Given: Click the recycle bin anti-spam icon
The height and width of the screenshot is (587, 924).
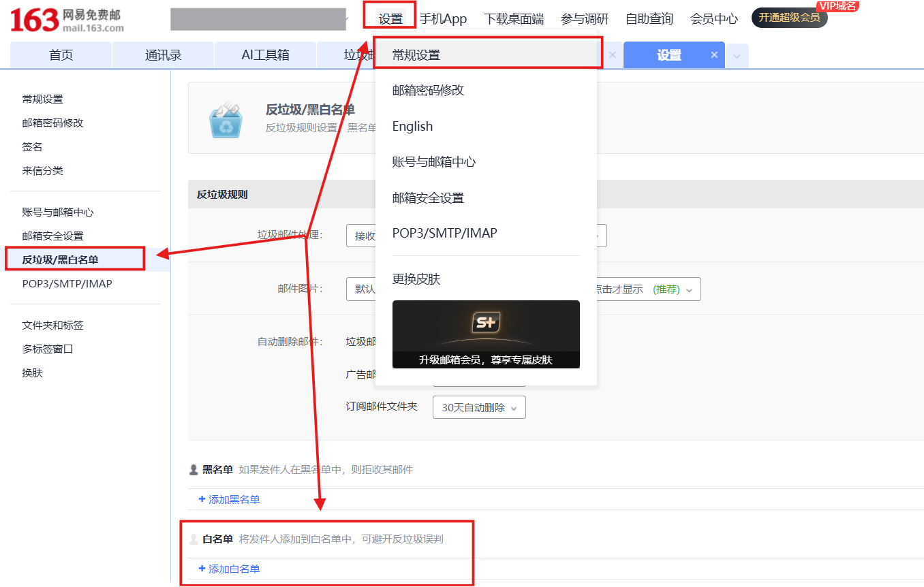Looking at the screenshot, I should (225, 120).
